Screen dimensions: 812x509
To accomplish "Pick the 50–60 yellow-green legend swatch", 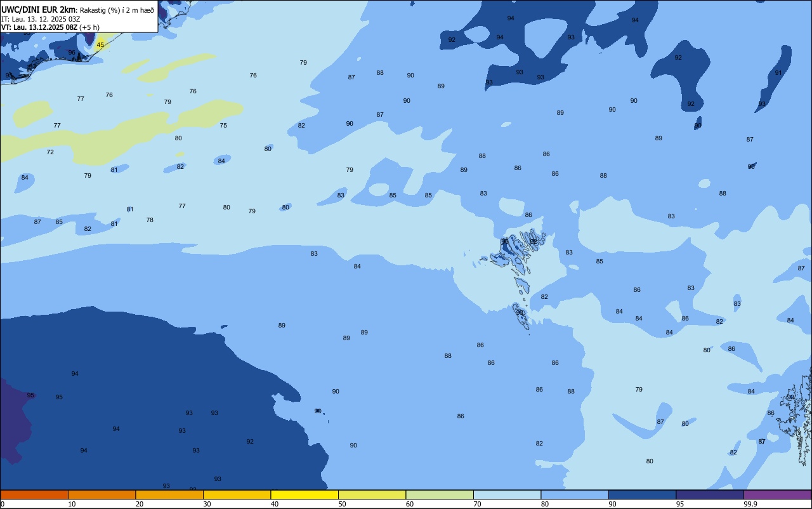I will click(372, 494).
